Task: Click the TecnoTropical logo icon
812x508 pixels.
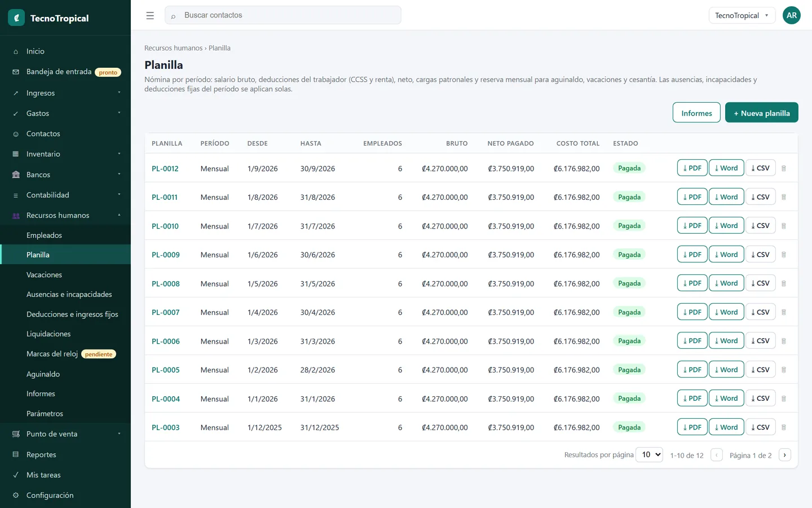Action: 16,17
